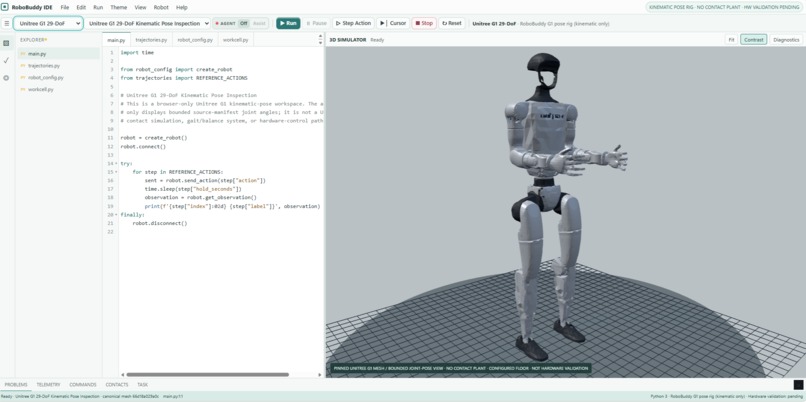Click the 3D SIMULATOR panel title
Image resolution: width=806 pixels, height=402 pixels.
(348, 40)
